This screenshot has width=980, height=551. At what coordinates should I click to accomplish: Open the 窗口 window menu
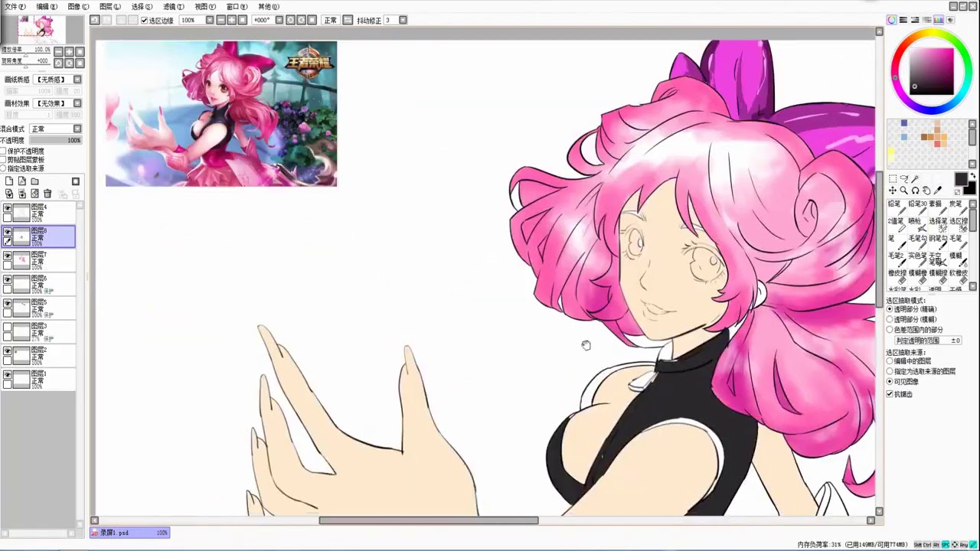pyautogui.click(x=237, y=6)
